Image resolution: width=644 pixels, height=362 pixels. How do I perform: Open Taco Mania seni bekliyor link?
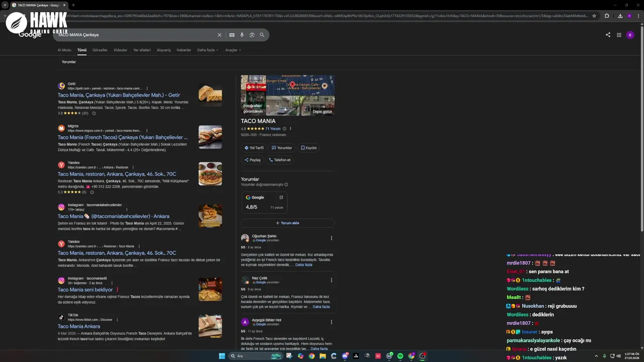(x=89, y=290)
